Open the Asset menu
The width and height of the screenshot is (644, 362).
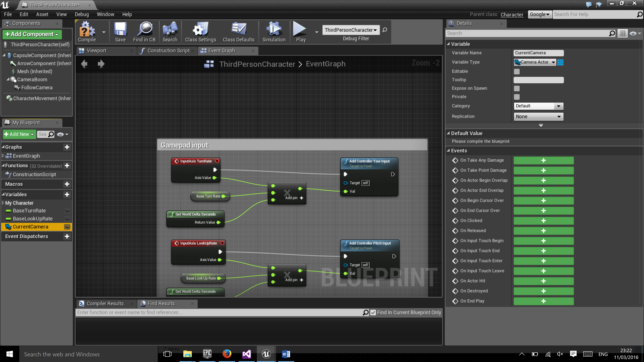42,14
